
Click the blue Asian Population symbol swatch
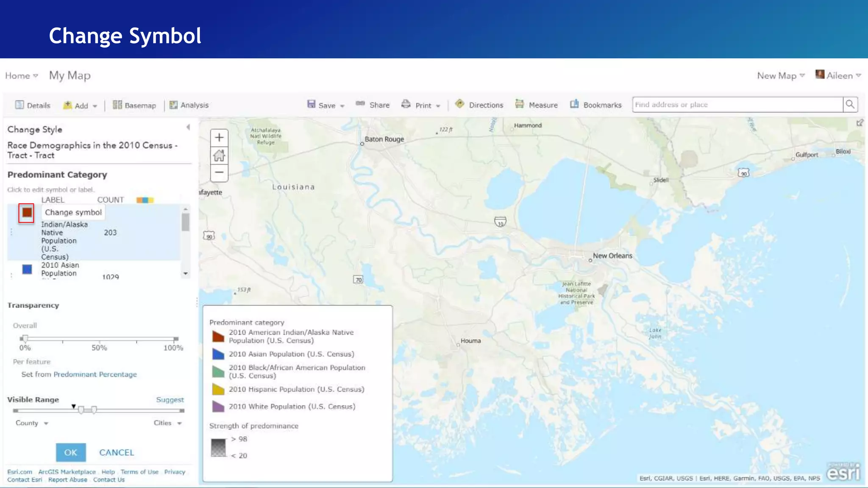point(27,269)
